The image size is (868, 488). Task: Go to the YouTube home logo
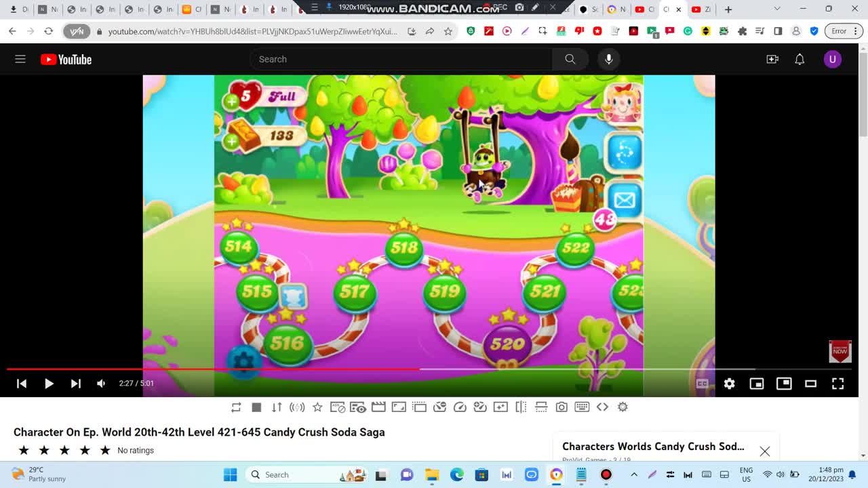point(66,60)
